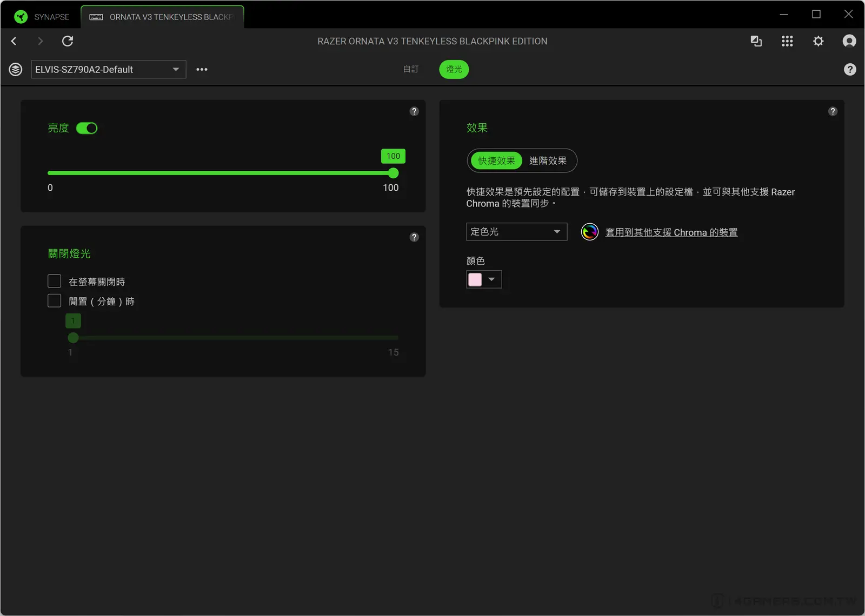Expand the color picker dropdown arrow
The image size is (865, 616).
[491, 279]
